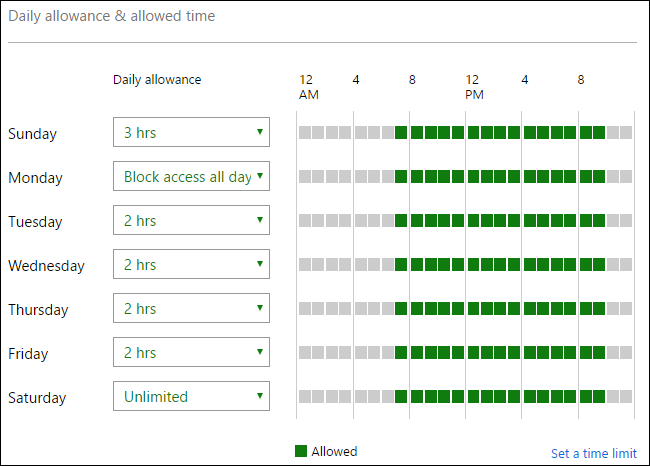Expand Monday's 'Block access all day' dropdown
This screenshot has height=466, width=650.
point(191,177)
